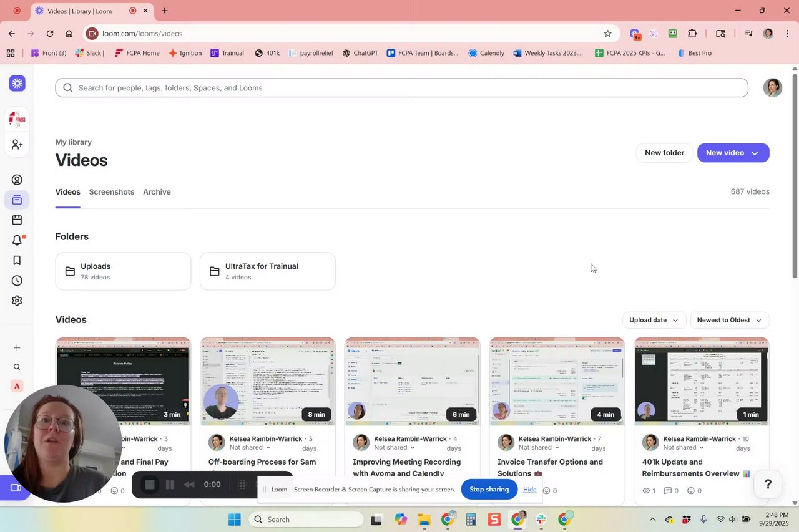Open the Settings gear in Loom sidebar
799x532 pixels.
coord(17,301)
